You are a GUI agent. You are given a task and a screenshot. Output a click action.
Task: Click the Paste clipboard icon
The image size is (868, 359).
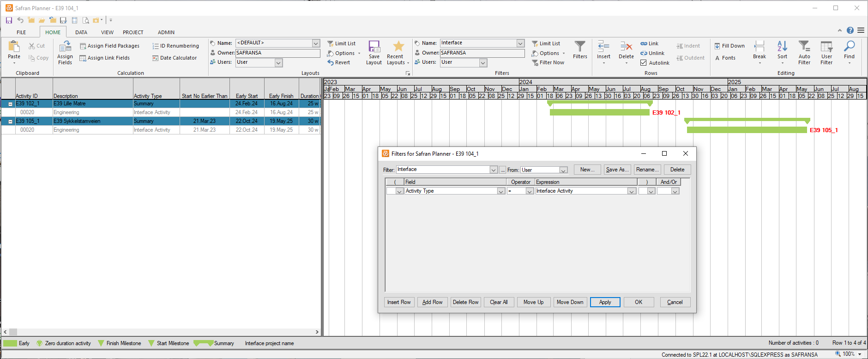pos(14,46)
